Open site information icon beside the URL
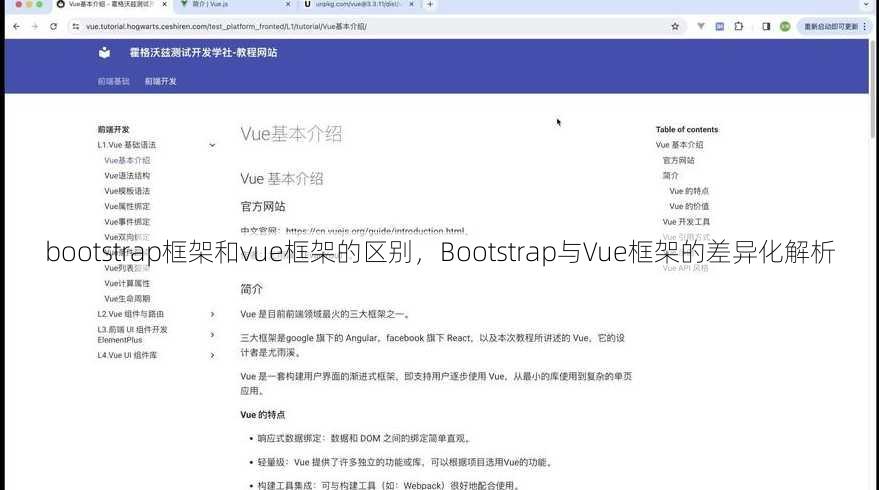The image size is (879, 490). coord(76,26)
